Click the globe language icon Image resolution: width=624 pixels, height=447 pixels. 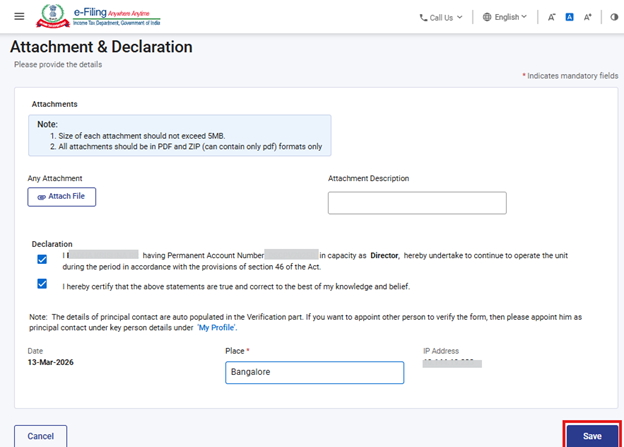[x=487, y=17]
